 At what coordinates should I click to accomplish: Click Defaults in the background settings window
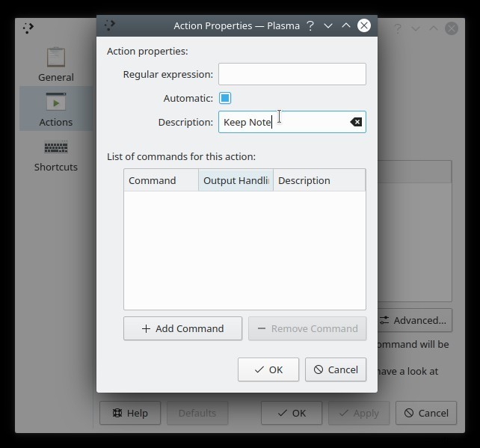click(197, 413)
